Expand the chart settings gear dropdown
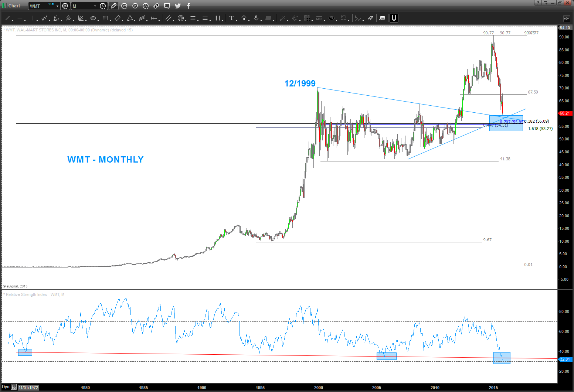 [x=65, y=6]
